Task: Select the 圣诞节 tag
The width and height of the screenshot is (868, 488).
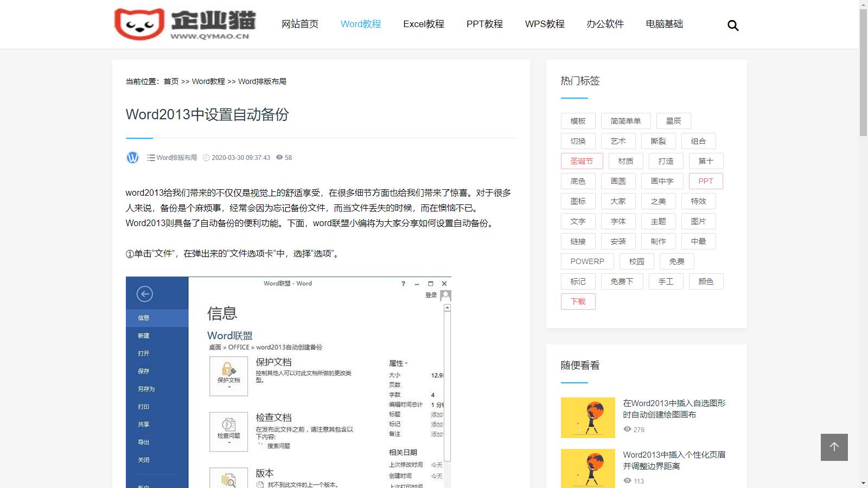Action: (582, 161)
